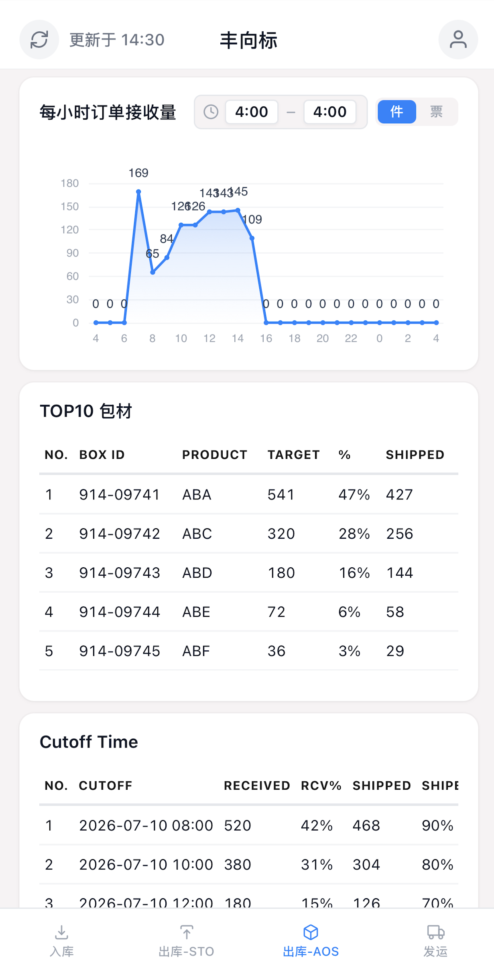
Task: Tap the refresh icon beside update time
Action: (x=39, y=40)
